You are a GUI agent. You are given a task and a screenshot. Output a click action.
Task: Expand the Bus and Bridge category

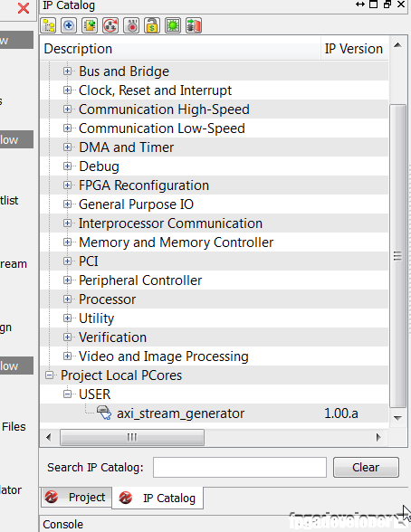(x=67, y=71)
